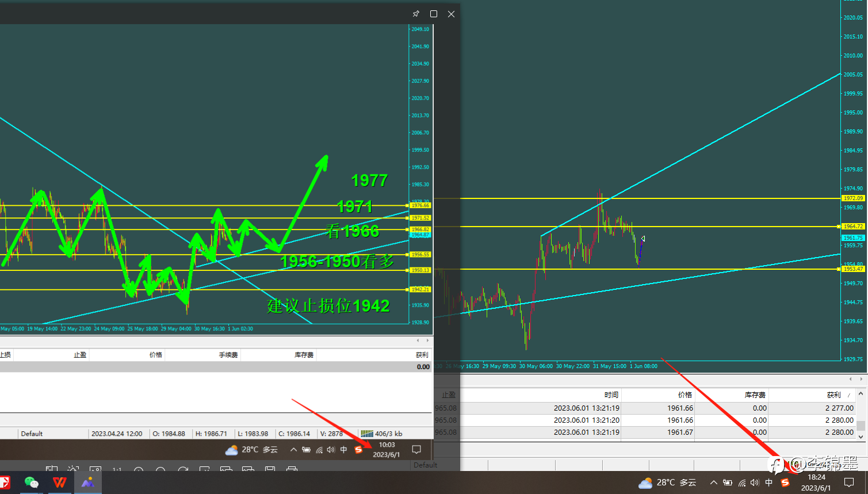Image resolution: width=868 pixels, height=494 pixels.
Task: Open the WPS Office taskbar icon
Action: [x=59, y=482]
